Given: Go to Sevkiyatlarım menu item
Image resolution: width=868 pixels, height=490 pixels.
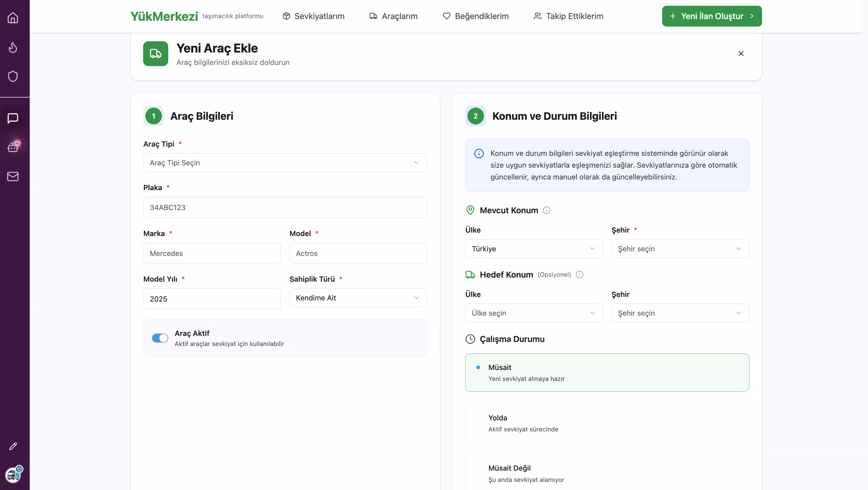Looking at the screenshot, I should tap(314, 16).
